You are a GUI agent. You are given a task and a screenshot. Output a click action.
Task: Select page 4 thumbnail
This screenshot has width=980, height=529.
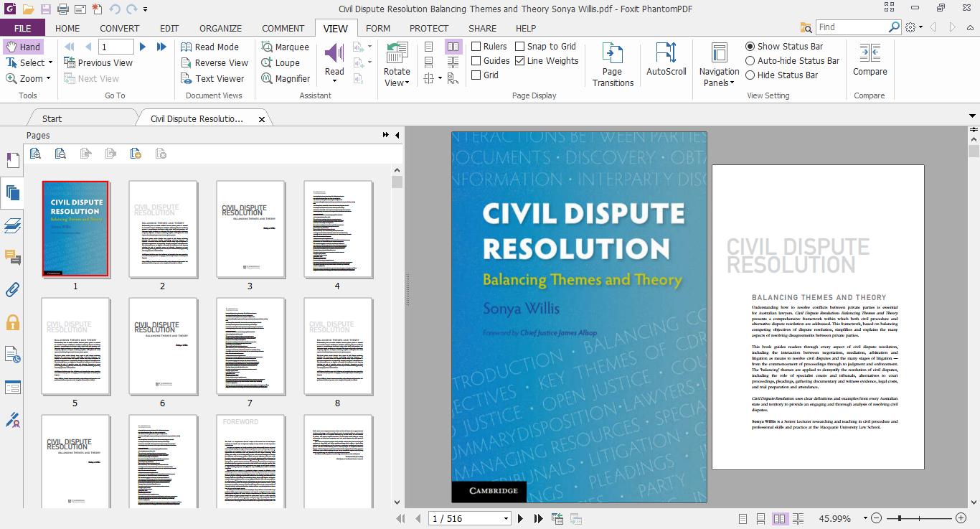click(x=337, y=229)
